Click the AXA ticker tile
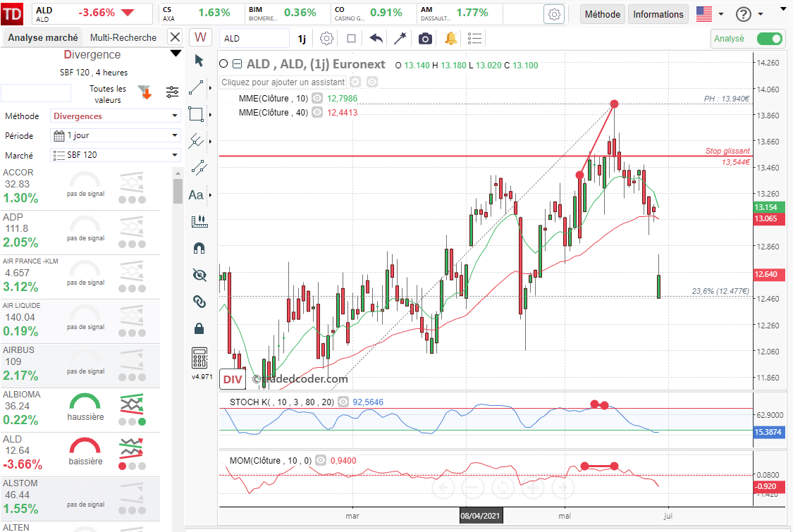The width and height of the screenshot is (793, 532). click(x=202, y=13)
